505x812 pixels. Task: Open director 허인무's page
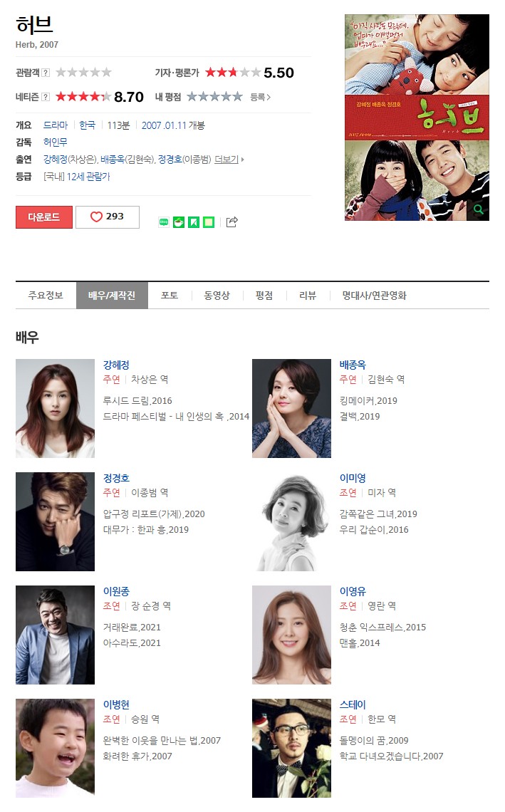55,142
